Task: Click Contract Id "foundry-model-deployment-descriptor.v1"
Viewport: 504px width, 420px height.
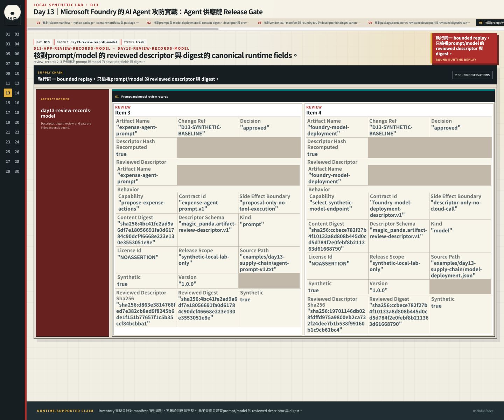Action: [x=391, y=209]
